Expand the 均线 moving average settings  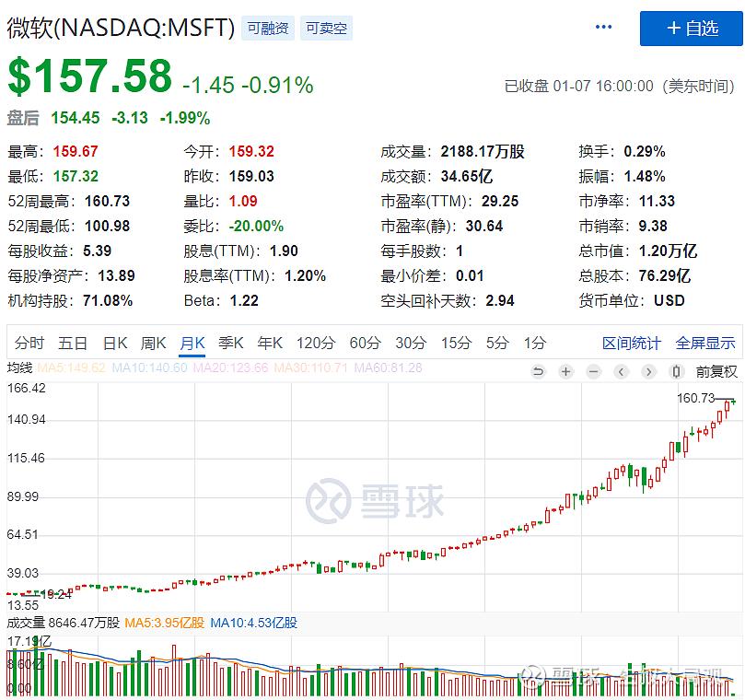point(19,368)
